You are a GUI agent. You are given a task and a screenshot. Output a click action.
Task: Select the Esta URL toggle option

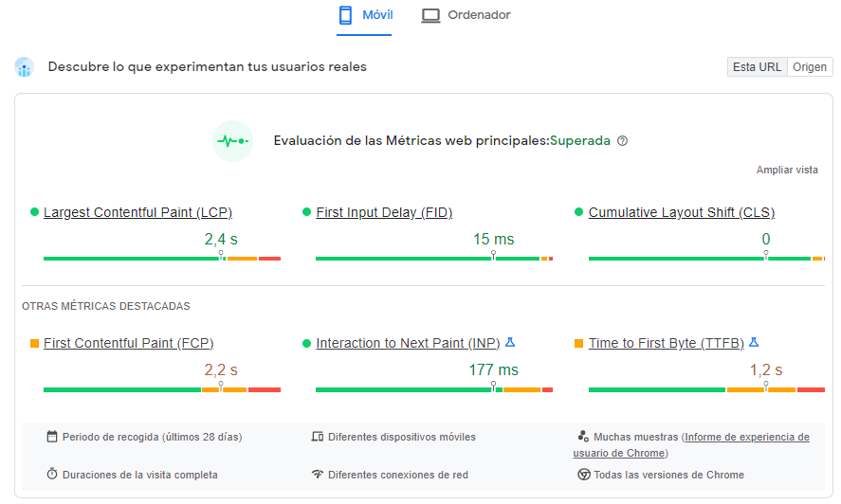tap(757, 67)
